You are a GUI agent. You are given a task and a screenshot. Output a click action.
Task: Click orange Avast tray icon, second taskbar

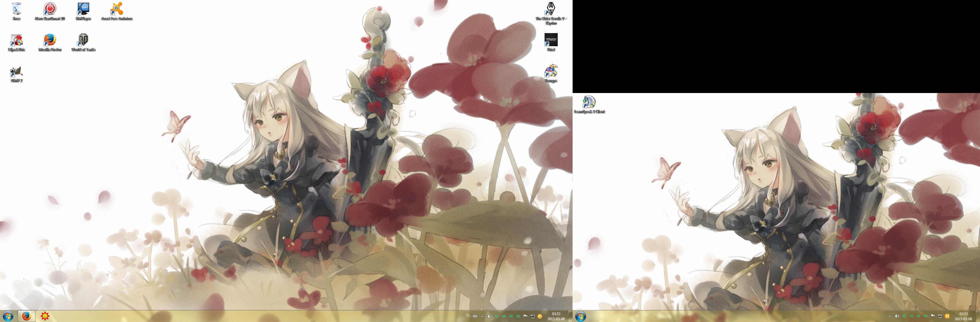pos(947,316)
